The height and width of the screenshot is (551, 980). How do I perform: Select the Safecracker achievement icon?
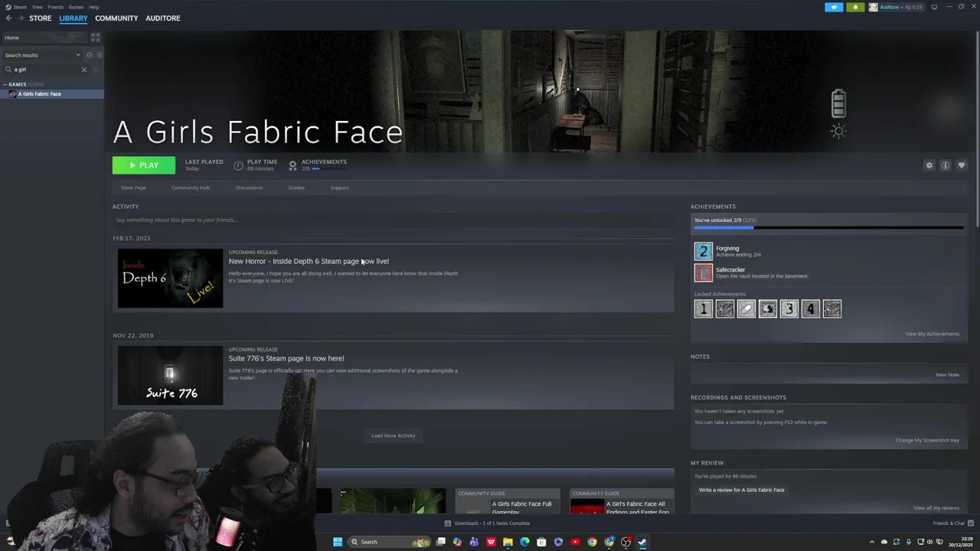[x=704, y=272]
